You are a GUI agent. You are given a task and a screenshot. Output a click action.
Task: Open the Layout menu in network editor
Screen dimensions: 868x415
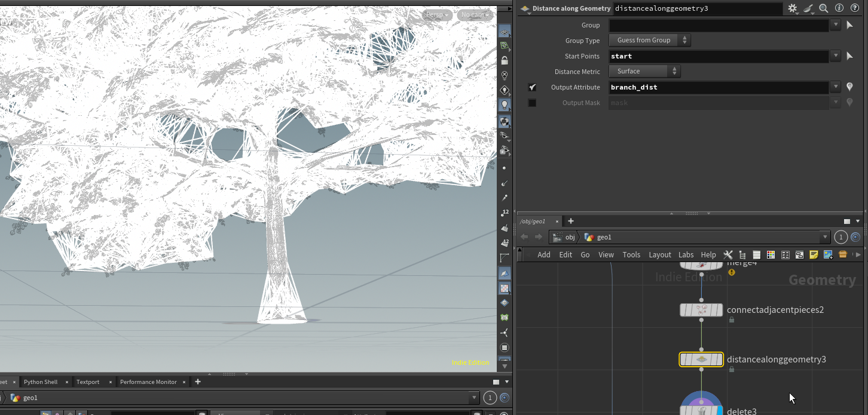(x=660, y=255)
